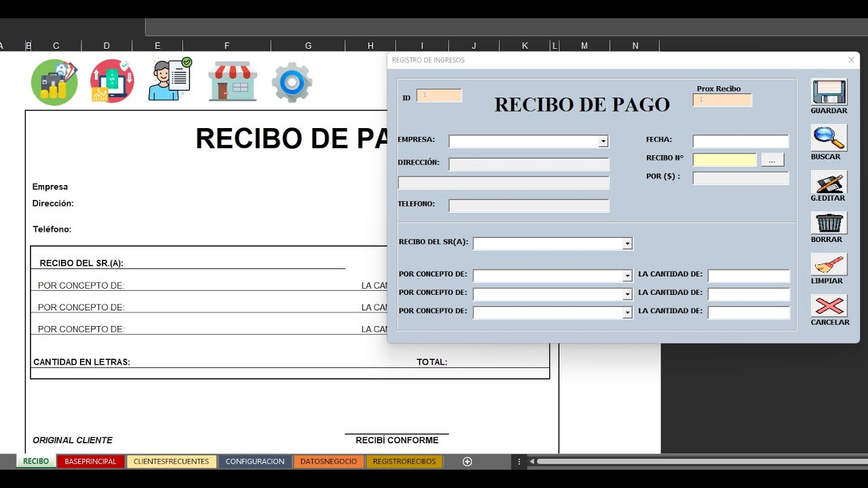Screen dimensions: 868x488
Task: Expand the first POR CONCEPTO DE dropdown
Action: click(627, 276)
